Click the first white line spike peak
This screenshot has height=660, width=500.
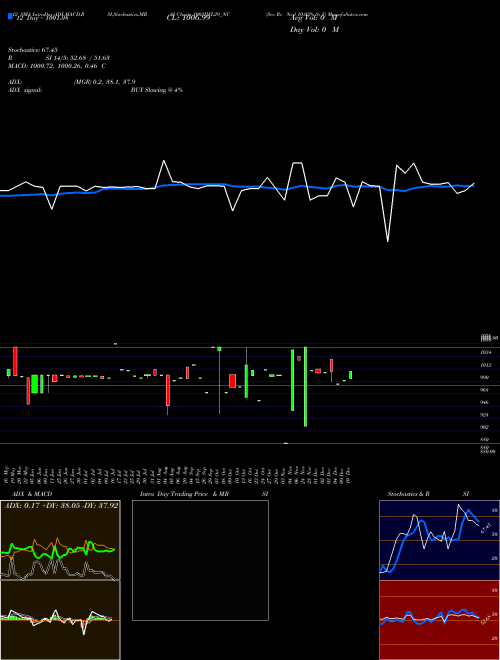coord(164,161)
